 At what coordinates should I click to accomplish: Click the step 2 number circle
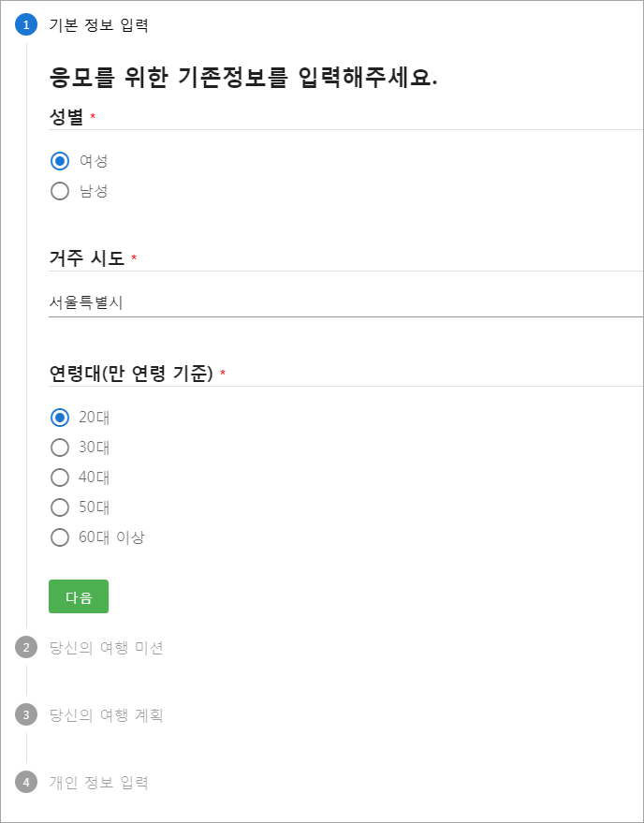click(26, 648)
